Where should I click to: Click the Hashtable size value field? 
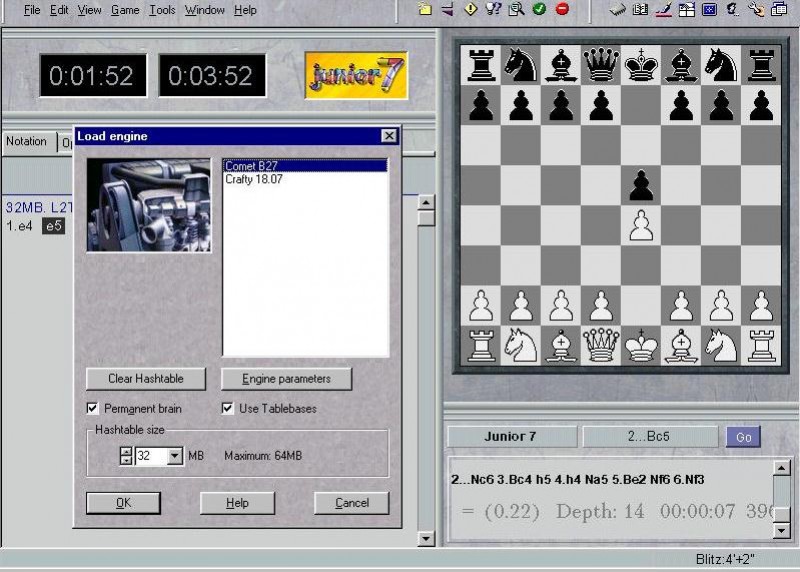151,456
